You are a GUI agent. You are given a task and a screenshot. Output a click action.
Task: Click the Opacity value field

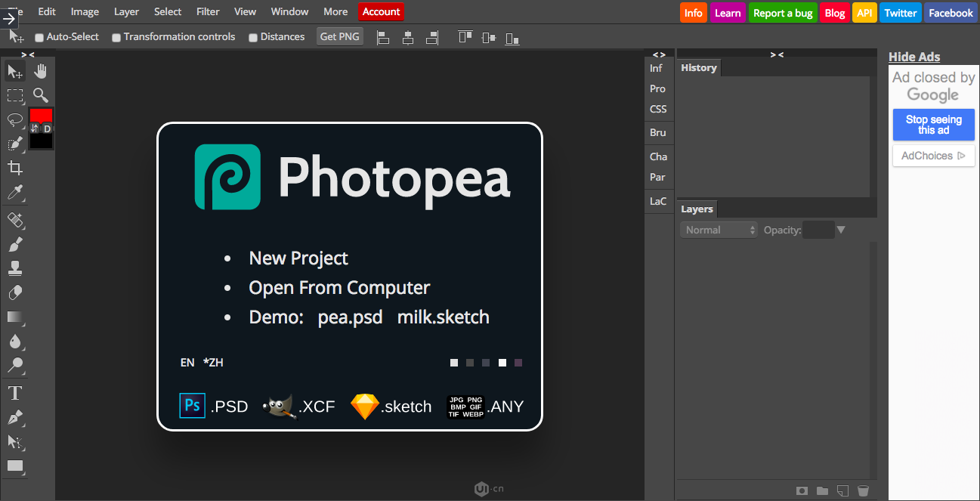818,230
